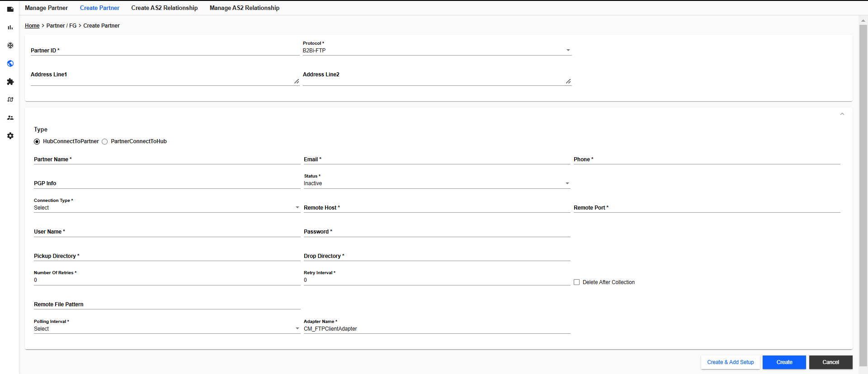868x374 pixels.
Task: Click the Number Of Retries field
Action: 167,280
